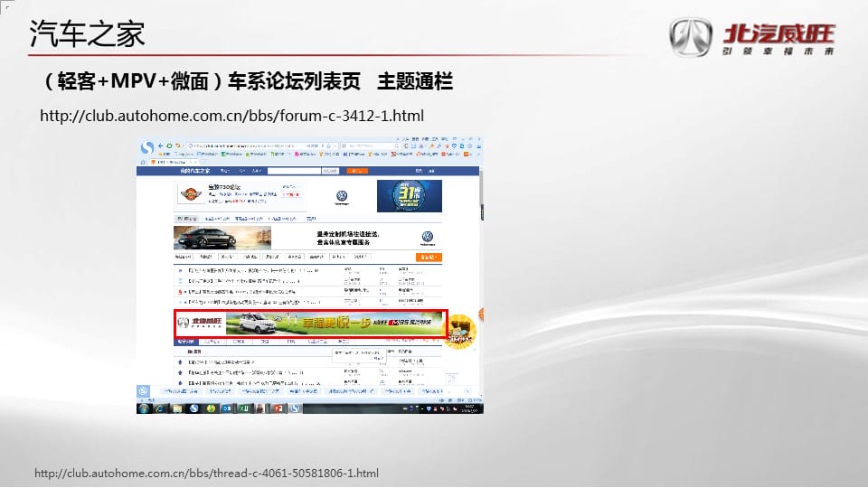Image resolution: width=868 pixels, height=488 pixels.
Task: Open the File Explorer folder on taskbar
Action: coord(176,408)
